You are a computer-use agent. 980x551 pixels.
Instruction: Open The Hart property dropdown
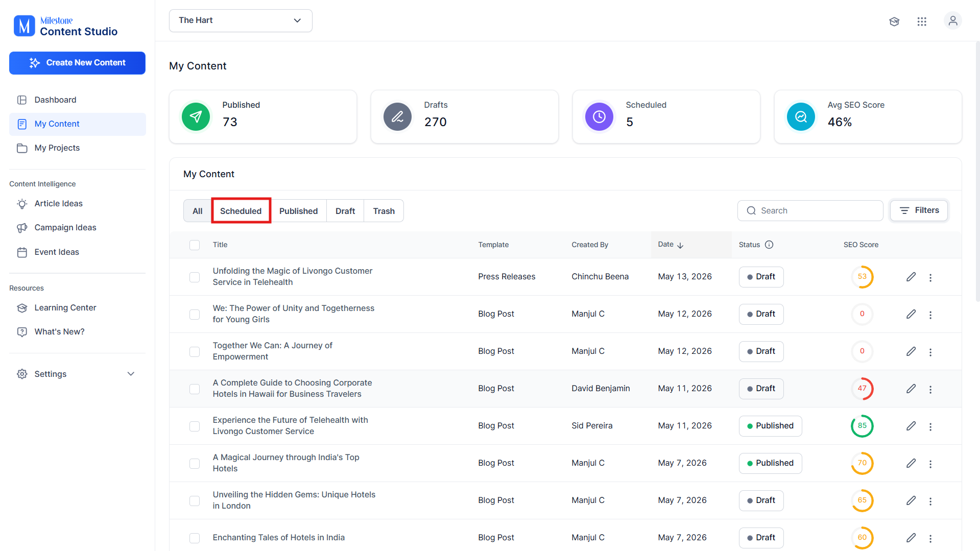[x=241, y=20]
